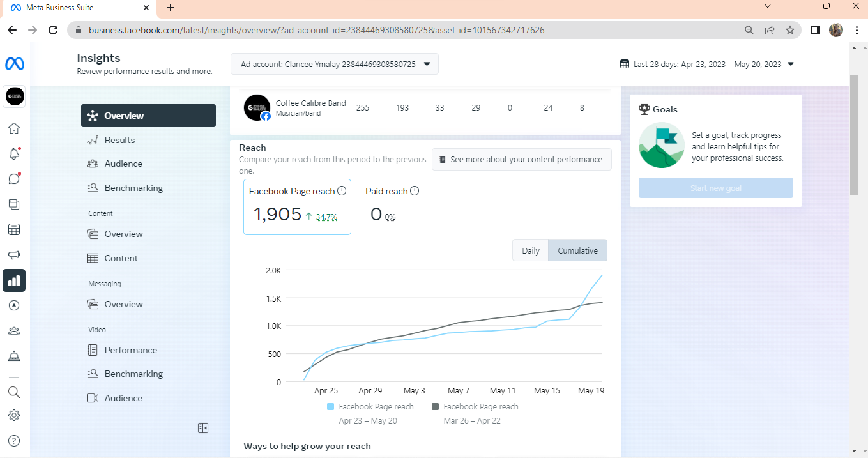The image size is (868, 458).
Task: Open the people group icon in left rail
Action: tap(14, 331)
